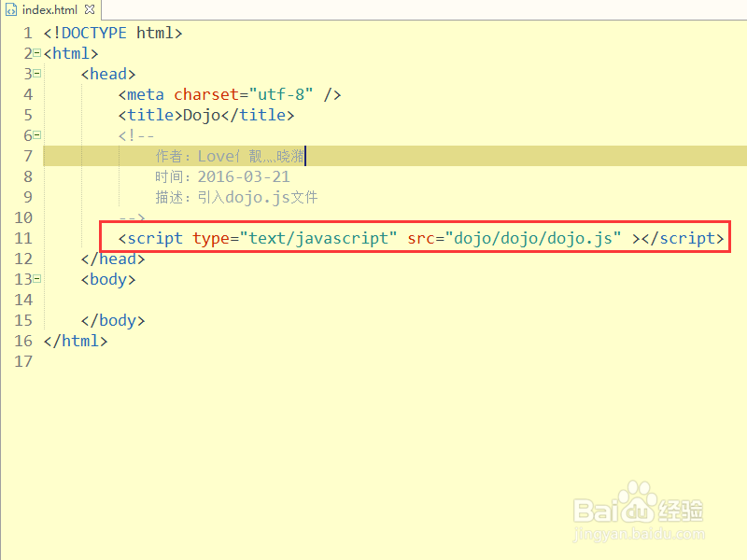This screenshot has width=747, height=560.
Task: Collapse the html tag fold on line 2
Action: [37, 53]
